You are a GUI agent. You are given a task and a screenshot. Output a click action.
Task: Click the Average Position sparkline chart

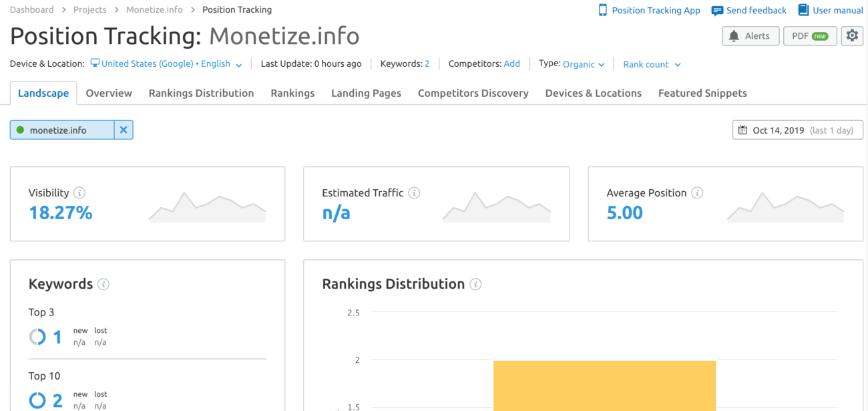786,207
